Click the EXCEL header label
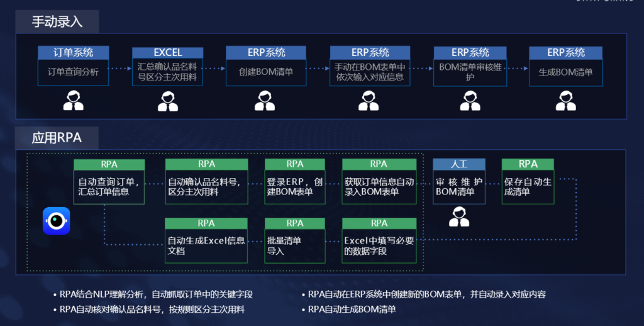Screen dimensions: 644x326 168,52
